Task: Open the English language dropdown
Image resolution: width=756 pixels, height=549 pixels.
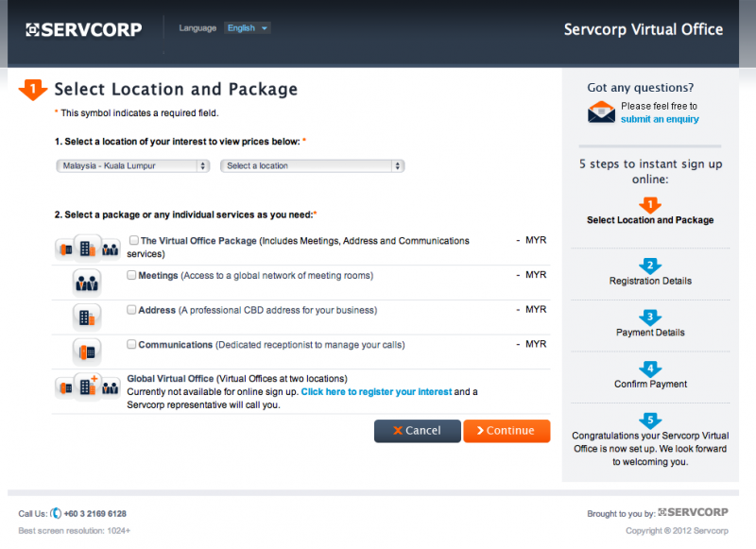Action: tap(247, 28)
